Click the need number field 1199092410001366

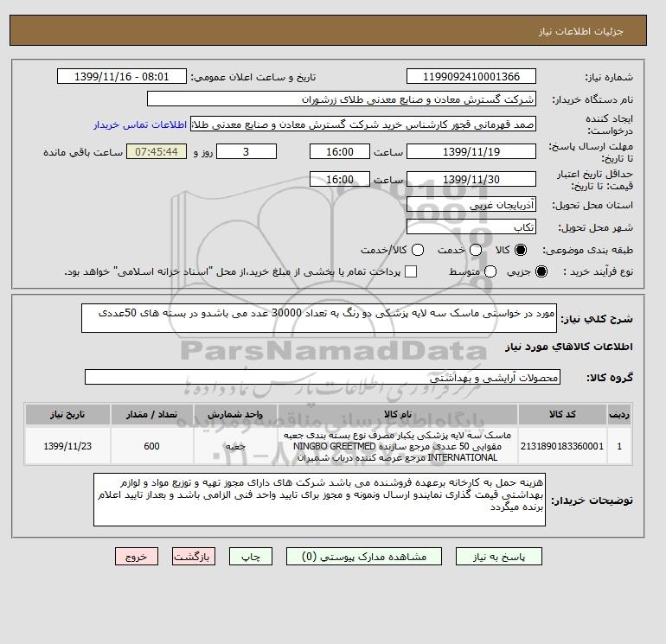click(x=471, y=76)
